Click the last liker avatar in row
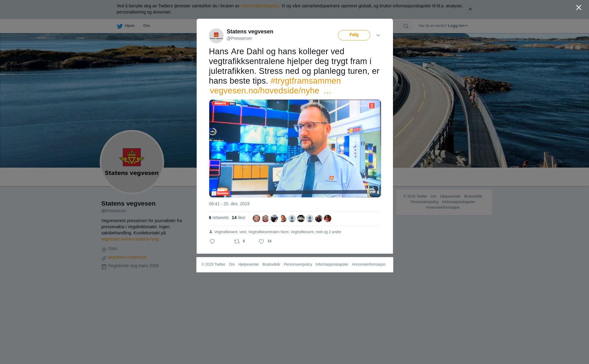The image size is (589, 364). (328, 218)
